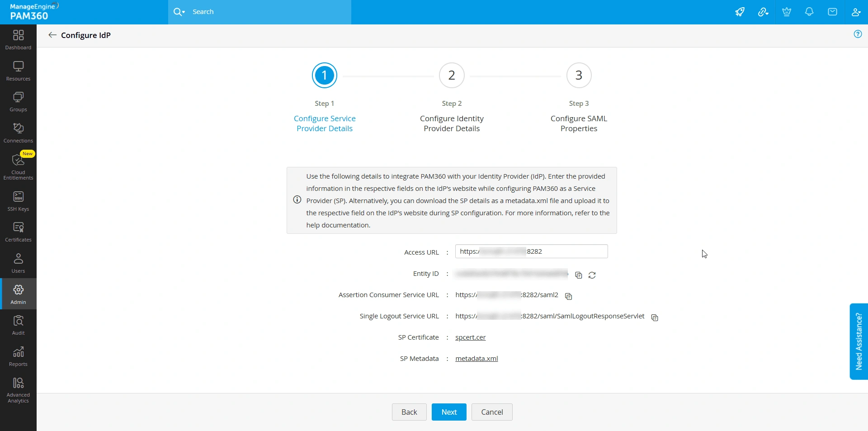
Task: Regenerate the Entity ID with refresh icon
Action: pos(592,275)
